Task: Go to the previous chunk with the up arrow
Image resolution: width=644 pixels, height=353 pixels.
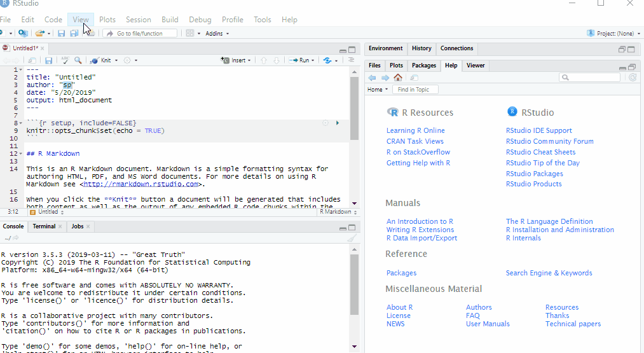Action: (x=264, y=60)
